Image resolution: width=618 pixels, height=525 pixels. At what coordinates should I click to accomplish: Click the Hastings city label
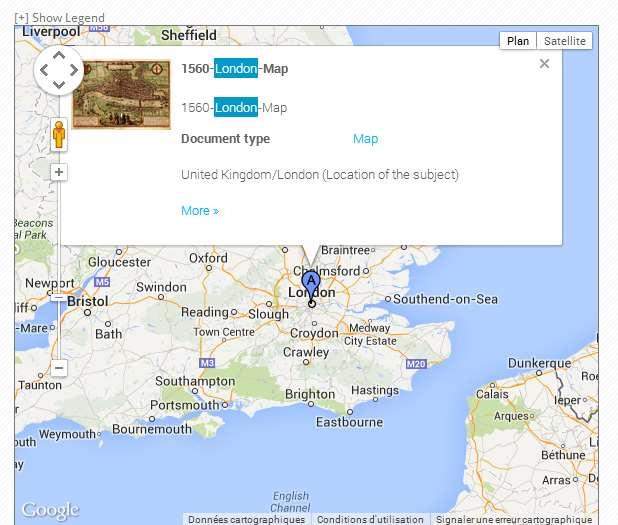tap(375, 390)
